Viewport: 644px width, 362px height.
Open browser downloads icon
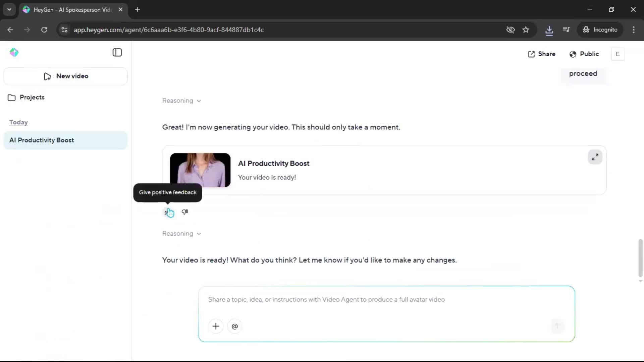[x=549, y=30]
